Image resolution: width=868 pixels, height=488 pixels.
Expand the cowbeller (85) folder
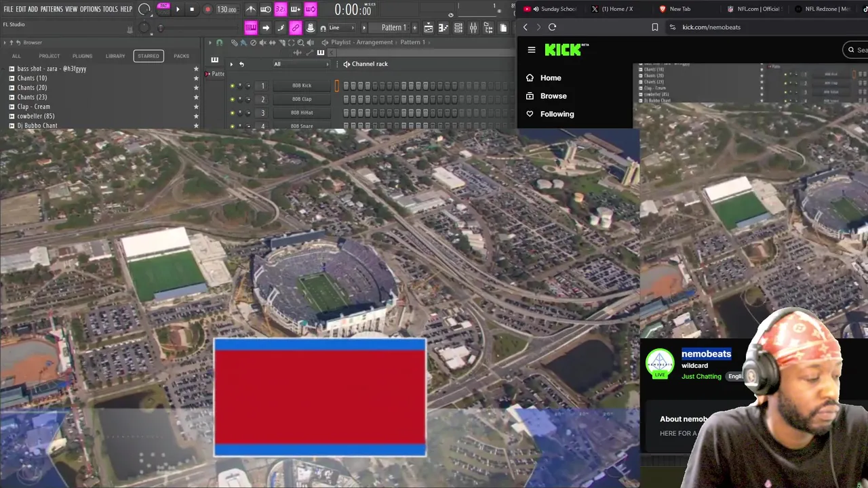[x=35, y=116]
